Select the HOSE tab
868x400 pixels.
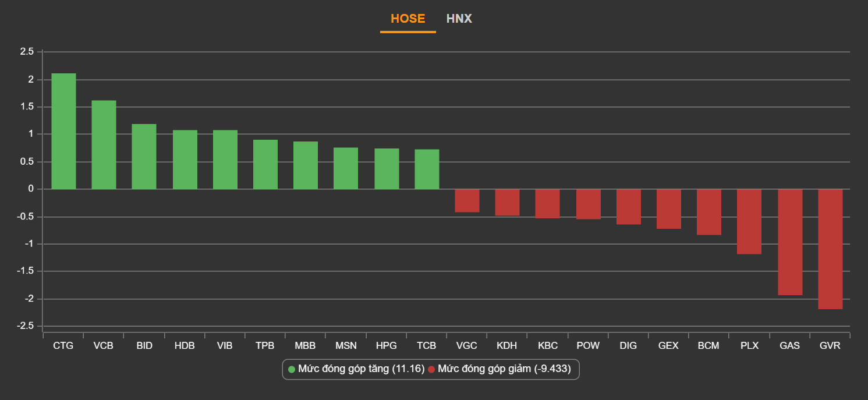[408, 19]
